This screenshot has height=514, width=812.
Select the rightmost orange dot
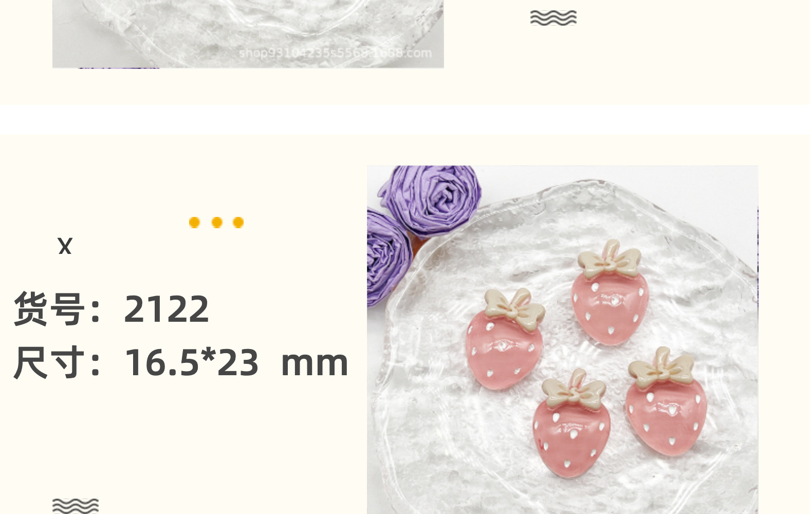coord(238,222)
